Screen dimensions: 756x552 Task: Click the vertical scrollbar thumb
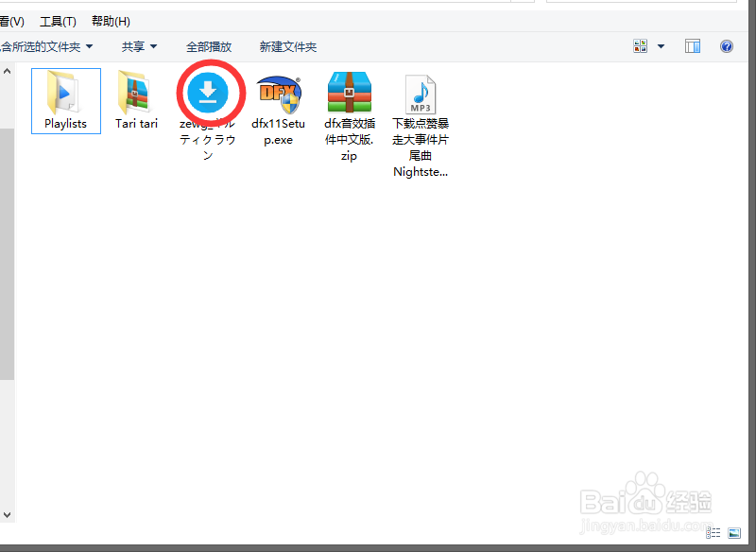[7, 254]
